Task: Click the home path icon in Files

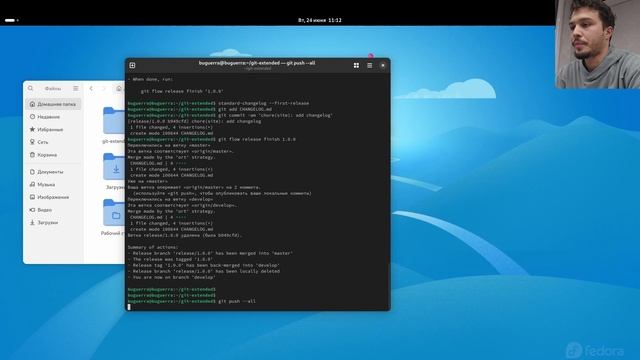Action: (x=119, y=88)
